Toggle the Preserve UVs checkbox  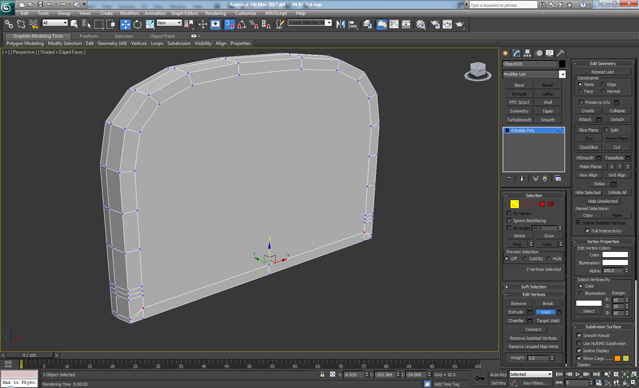coord(581,102)
